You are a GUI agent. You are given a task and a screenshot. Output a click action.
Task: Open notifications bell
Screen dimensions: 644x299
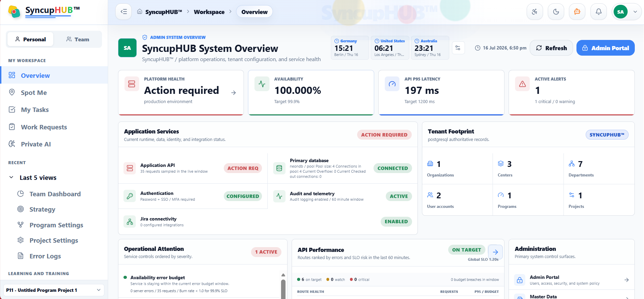coord(599,12)
